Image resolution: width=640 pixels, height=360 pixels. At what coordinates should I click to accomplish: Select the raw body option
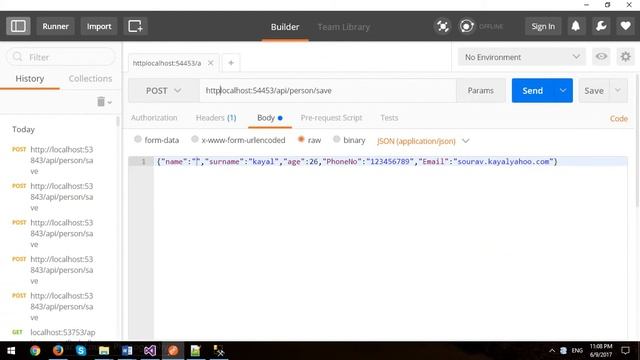click(x=301, y=140)
